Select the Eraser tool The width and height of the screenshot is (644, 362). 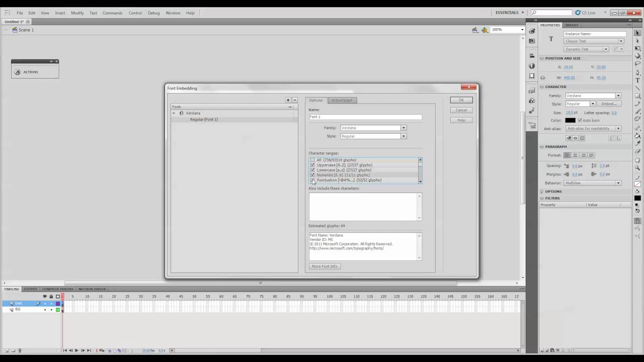click(x=637, y=151)
